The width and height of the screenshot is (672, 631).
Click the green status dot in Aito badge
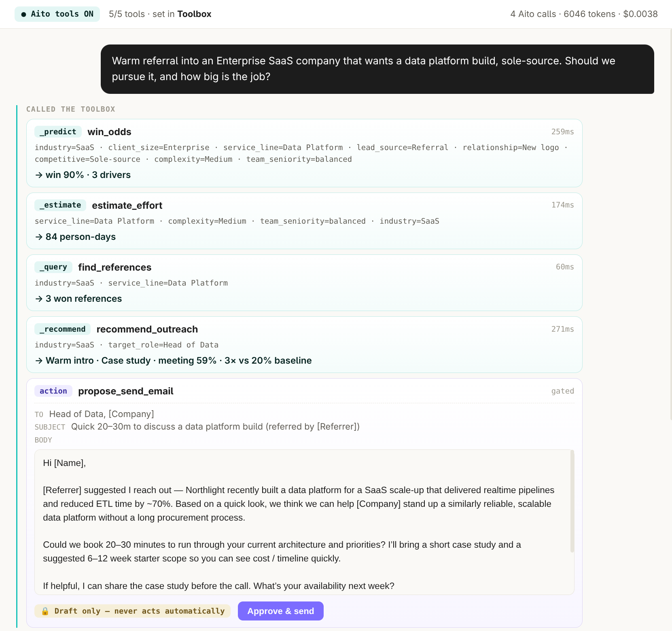tap(23, 14)
